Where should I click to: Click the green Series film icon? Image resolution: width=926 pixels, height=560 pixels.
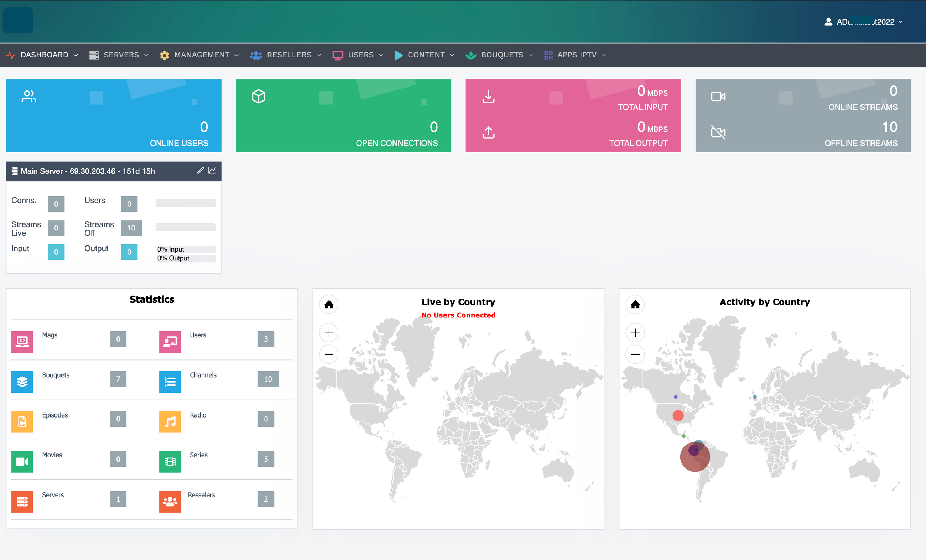point(170,462)
